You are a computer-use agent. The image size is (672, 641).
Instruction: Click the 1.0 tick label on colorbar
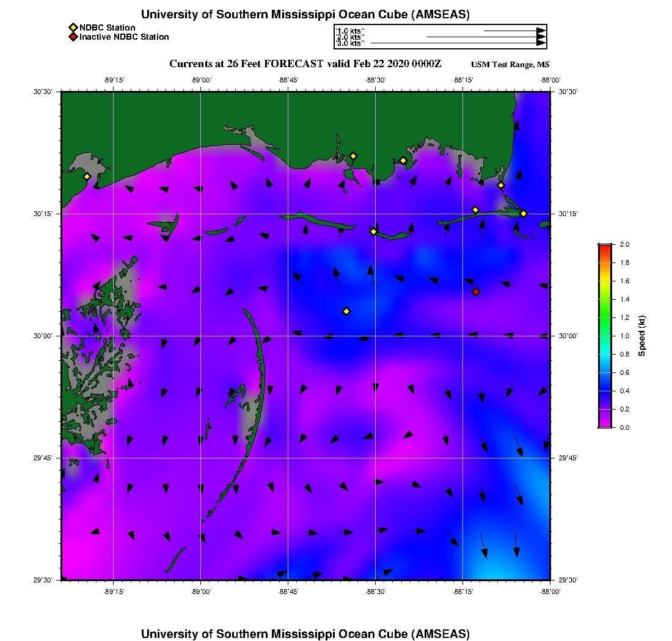click(x=626, y=336)
